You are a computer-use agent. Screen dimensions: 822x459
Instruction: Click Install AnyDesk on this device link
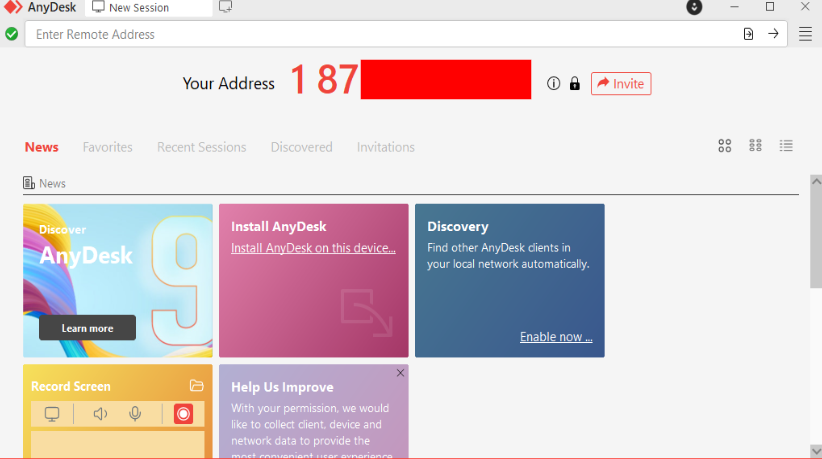pos(313,248)
